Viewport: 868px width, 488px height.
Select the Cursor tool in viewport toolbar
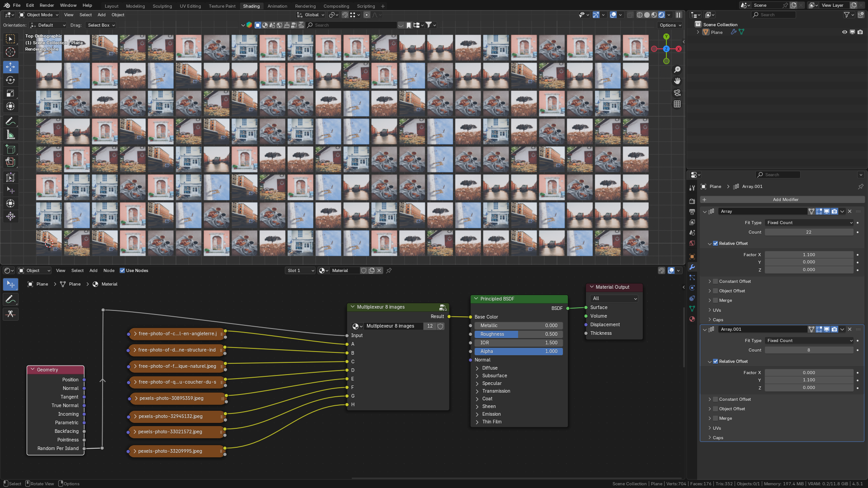pyautogui.click(x=10, y=53)
